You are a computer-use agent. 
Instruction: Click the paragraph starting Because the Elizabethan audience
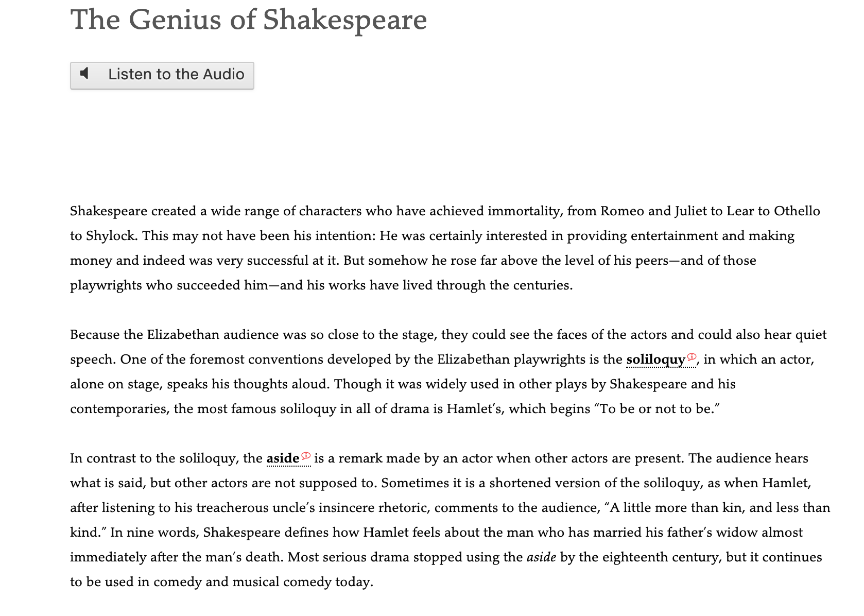(x=448, y=372)
